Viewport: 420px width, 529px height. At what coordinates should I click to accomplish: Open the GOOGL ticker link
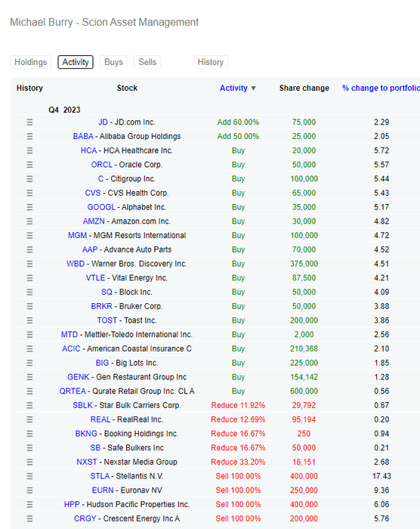pos(101,207)
